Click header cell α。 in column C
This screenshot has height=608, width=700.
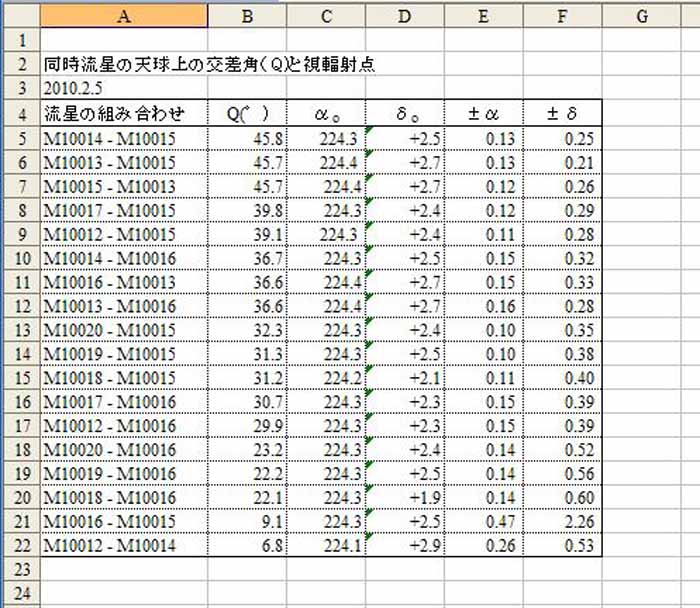point(328,115)
